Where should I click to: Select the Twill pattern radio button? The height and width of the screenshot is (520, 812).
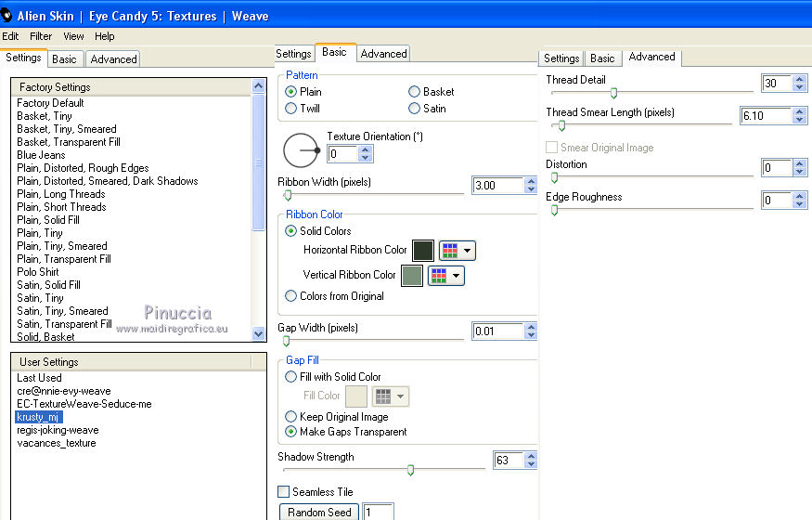(291, 109)
